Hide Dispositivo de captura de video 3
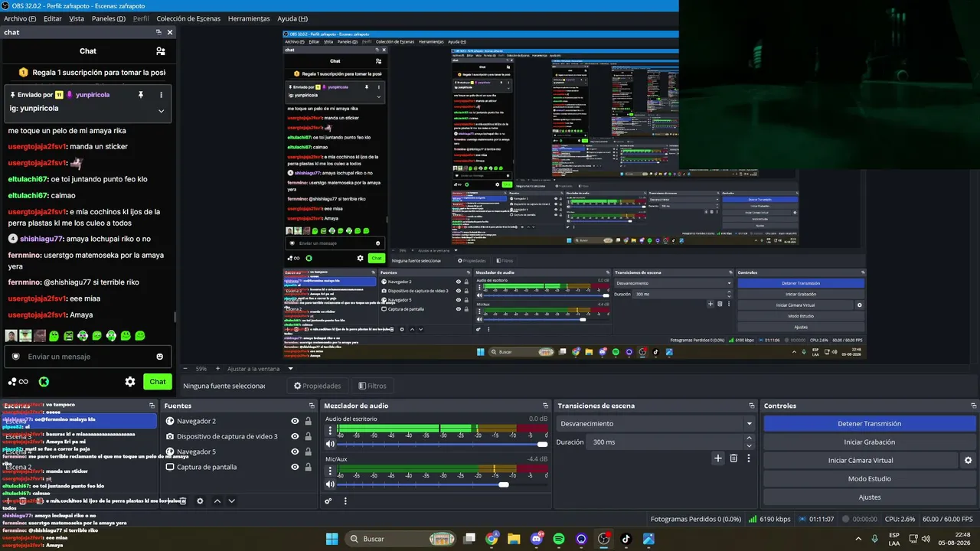The height and width of the screenshot is (551, 980). coord(295,436)
